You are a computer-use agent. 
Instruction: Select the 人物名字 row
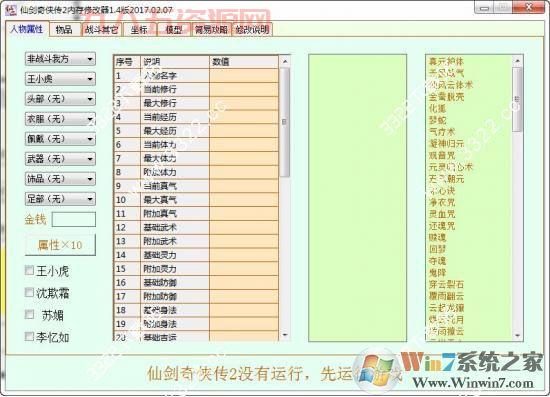point(196,76)
